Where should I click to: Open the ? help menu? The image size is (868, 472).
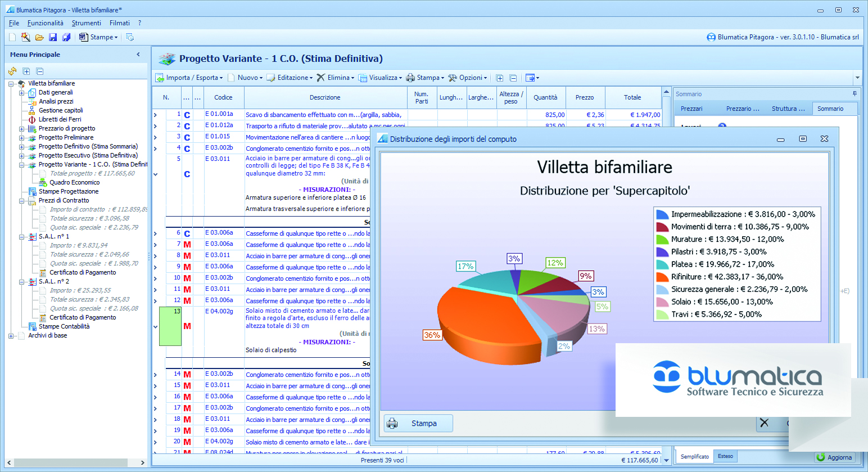(139, 23)
